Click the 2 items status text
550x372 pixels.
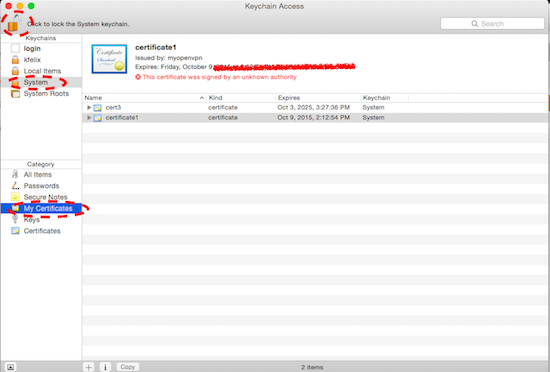coord(312,367)
